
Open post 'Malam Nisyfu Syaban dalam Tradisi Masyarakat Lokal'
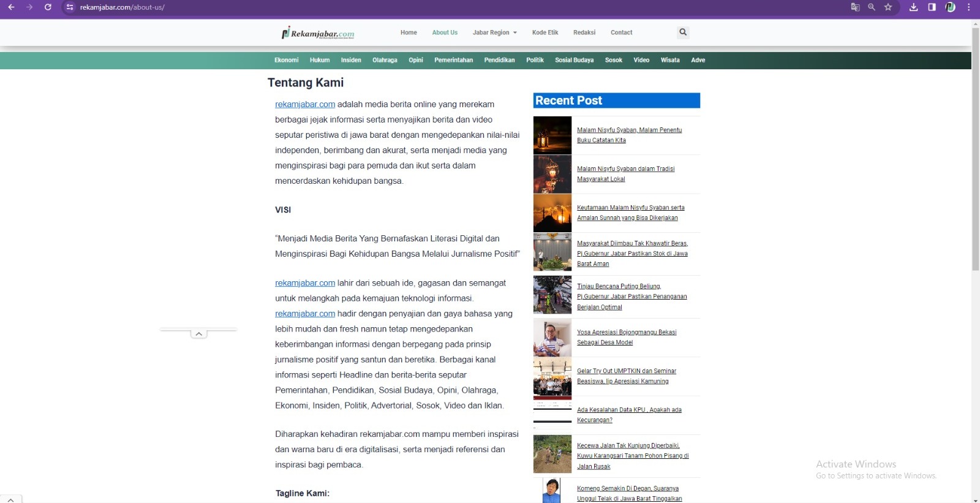pos(625,174)
